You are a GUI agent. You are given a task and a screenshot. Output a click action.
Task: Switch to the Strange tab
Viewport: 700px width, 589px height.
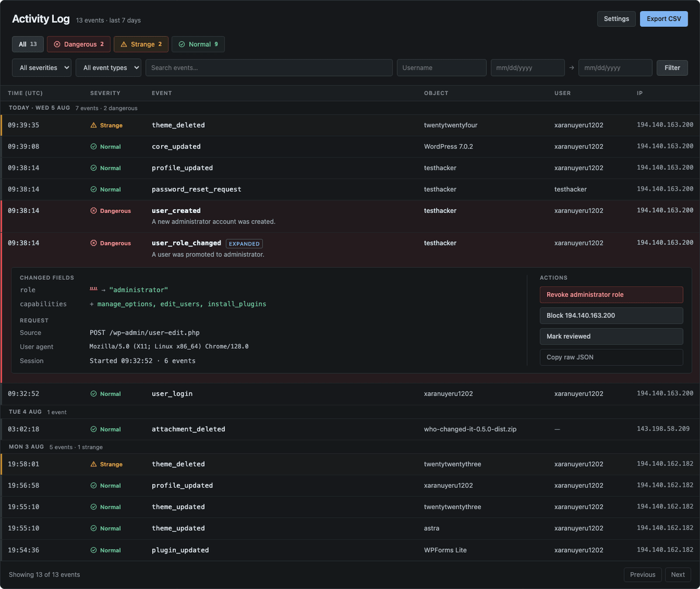click(141, 44)
